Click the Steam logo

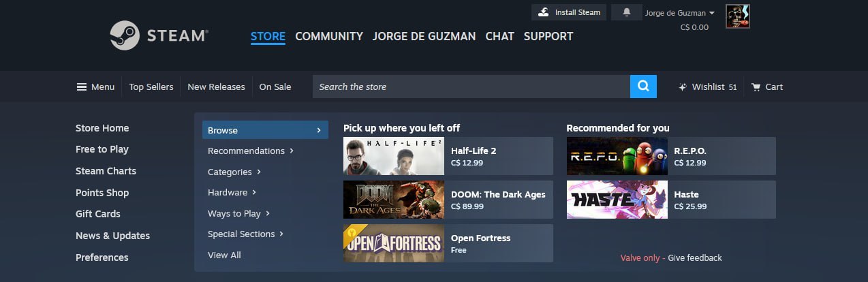pyautogui.click(x=159, y=35)
